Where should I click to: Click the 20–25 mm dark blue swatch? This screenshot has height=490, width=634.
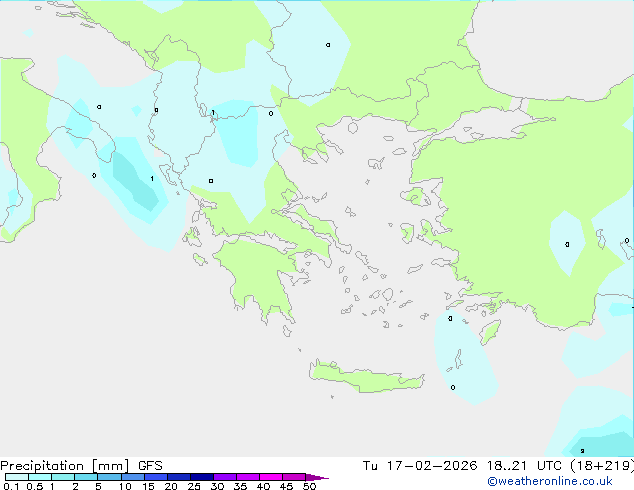pyautogui.click(x=178, y=477)
